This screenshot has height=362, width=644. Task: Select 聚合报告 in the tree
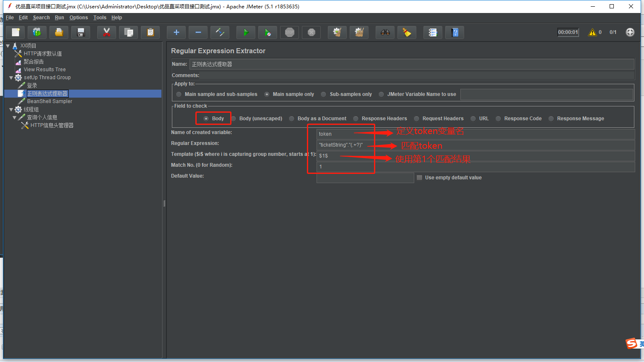click(34, 62)
